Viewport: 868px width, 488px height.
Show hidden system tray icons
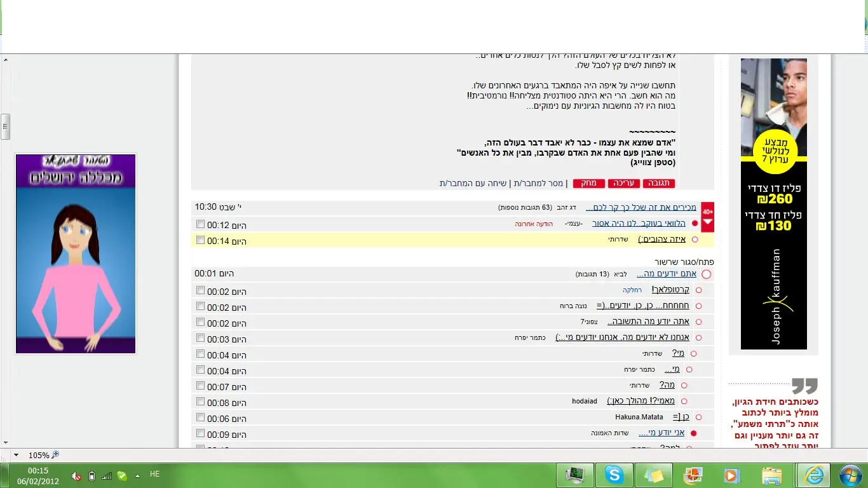(x=137, y=476)
